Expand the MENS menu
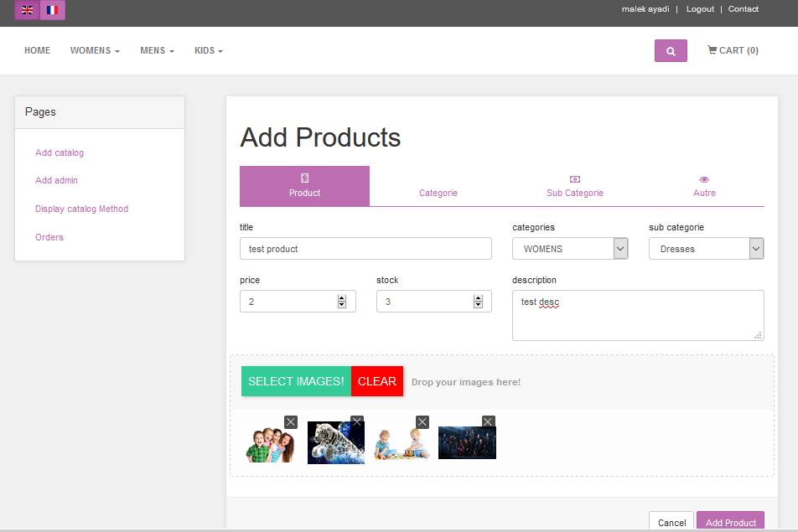The height and width of the screenshot is (532, 798). tap(158, 50)
